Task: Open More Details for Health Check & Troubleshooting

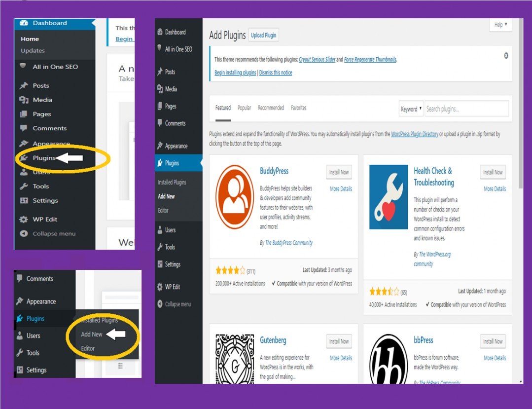Action: tap(495, 189)
